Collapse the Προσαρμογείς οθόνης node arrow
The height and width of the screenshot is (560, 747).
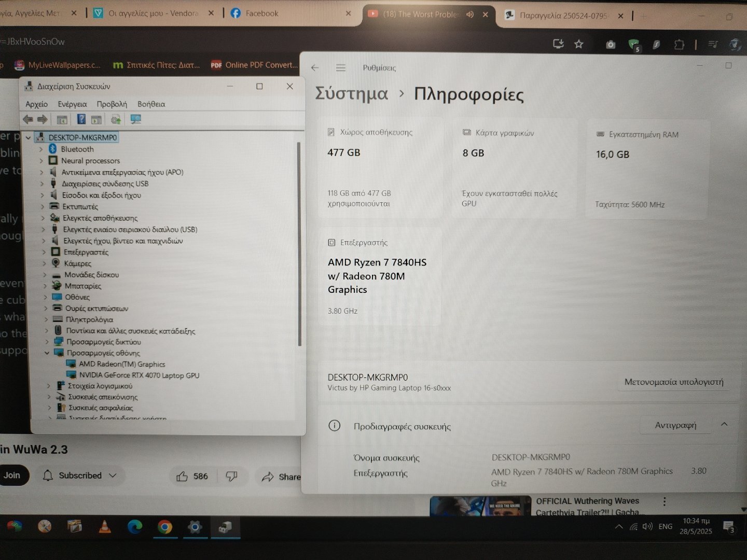[47, 353]
